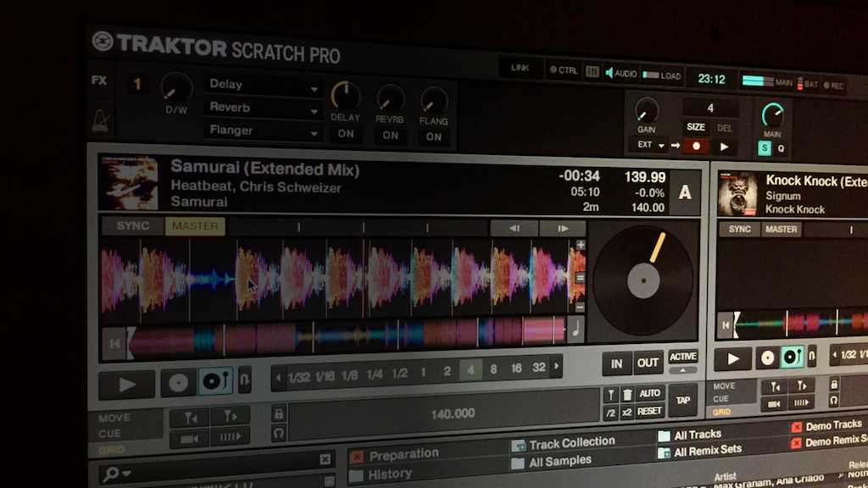This screenshot has width=868, height=488.
Task: Toggle key lock note icon in deck A
Action: pos(576,330)
